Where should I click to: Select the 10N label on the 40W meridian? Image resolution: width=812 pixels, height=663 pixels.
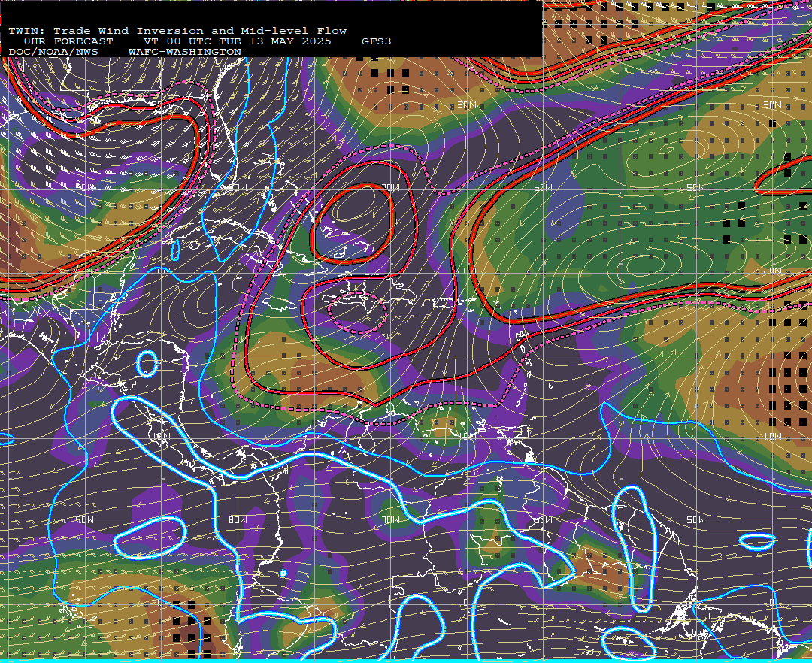tap(772, 437)
